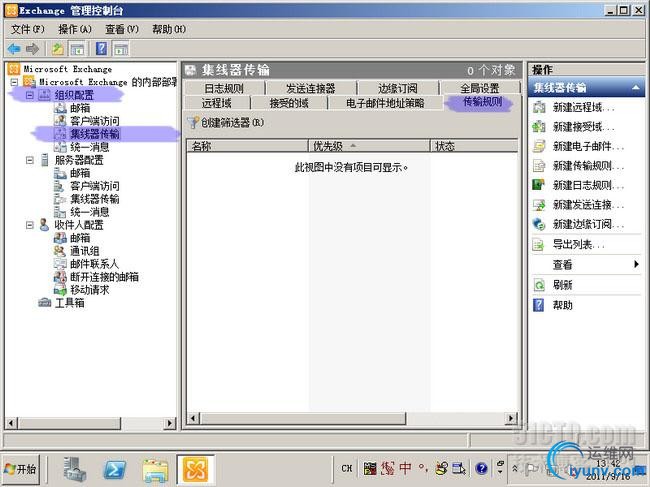This screenshot has width=650, height=487.
Task: Collapse the Microsoft Exchange 的内部部署 node
Action: click(14, 82)
